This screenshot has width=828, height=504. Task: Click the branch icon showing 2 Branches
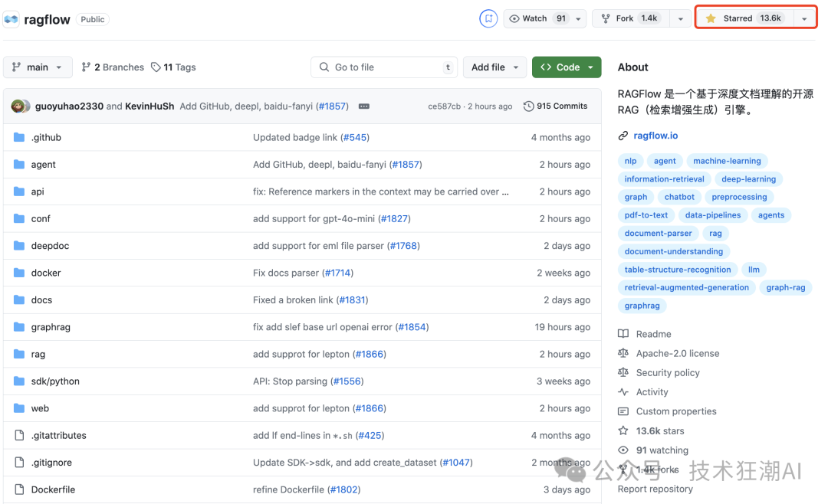click(84, 67)
